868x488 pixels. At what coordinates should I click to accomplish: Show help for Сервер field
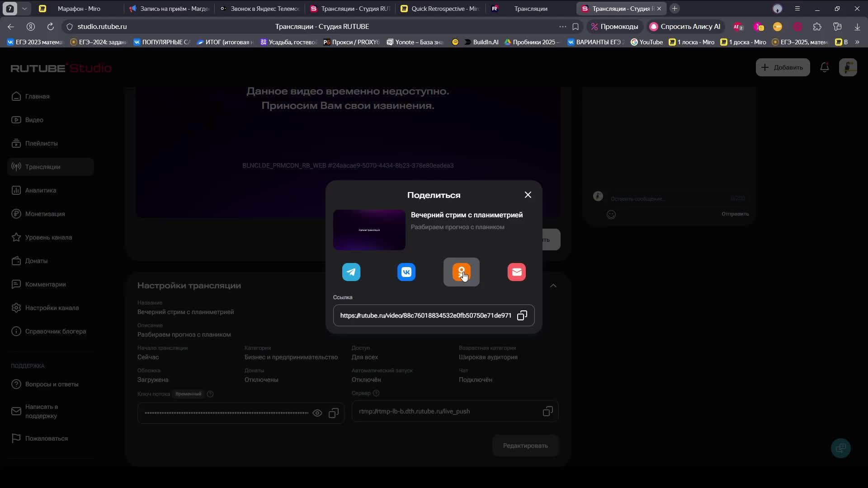pos(376,393)
